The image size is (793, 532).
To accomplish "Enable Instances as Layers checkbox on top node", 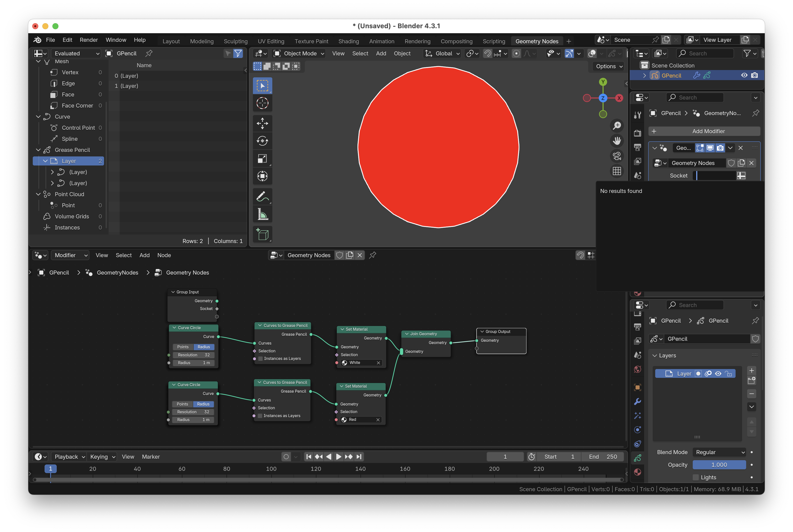I will (261, 359).
